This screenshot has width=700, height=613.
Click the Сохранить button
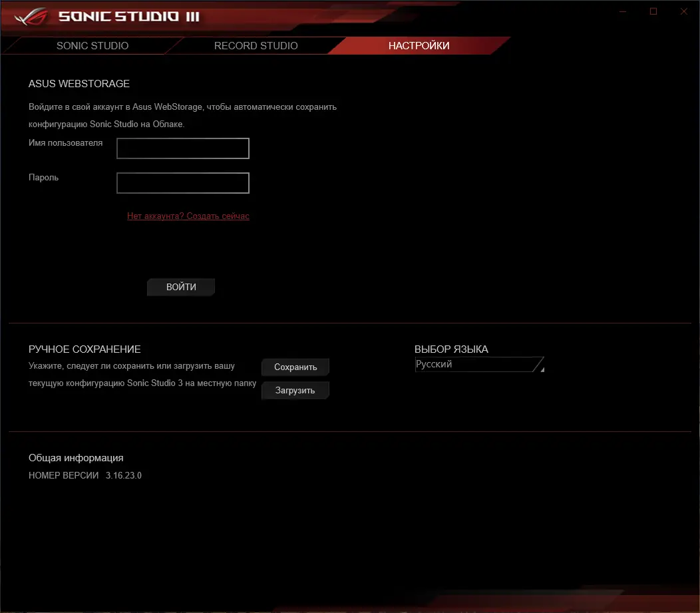click(295, 367)
